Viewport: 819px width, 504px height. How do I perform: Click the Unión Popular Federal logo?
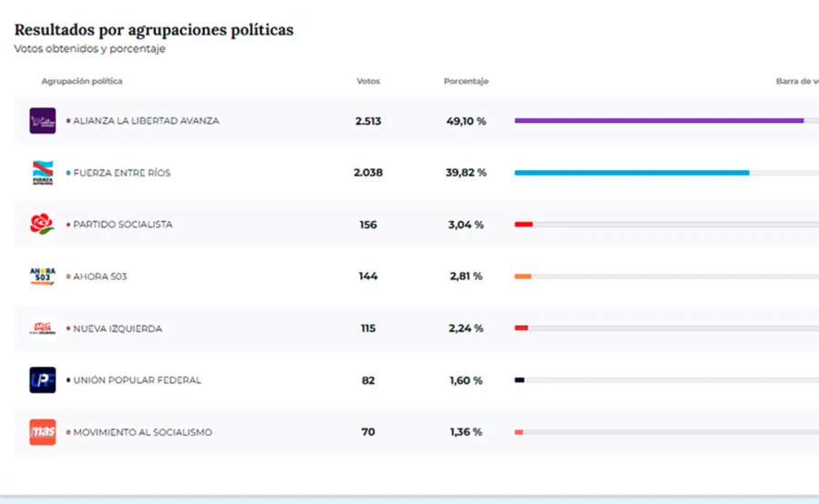42,380
